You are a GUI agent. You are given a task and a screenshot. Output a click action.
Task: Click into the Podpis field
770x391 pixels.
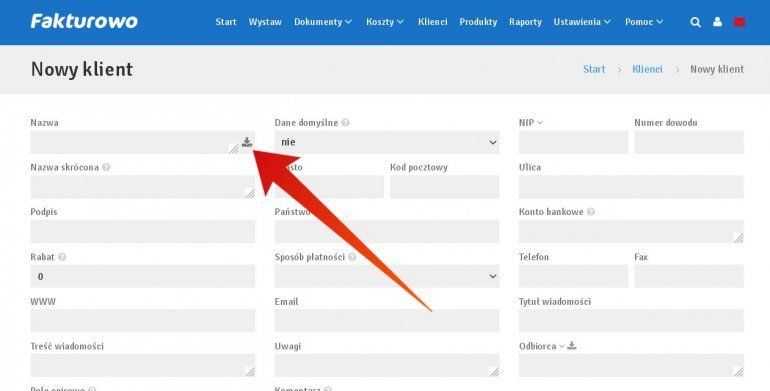142,232
